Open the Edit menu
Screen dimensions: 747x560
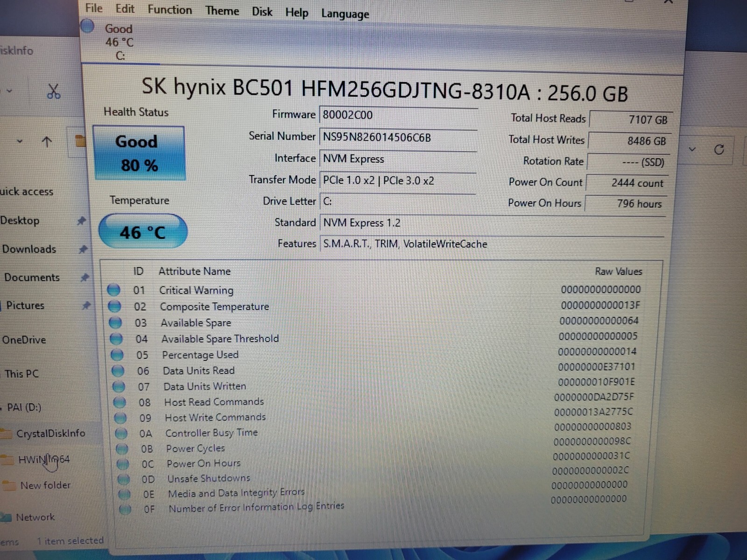[125, 9]
